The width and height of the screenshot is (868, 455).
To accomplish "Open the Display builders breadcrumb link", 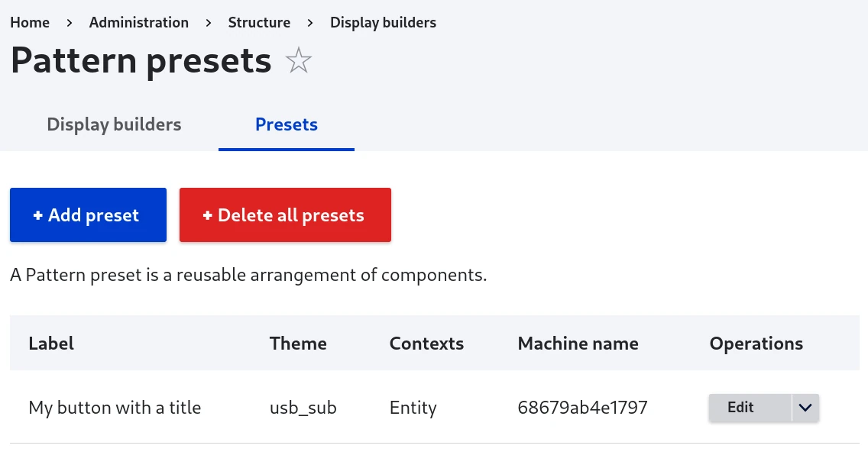I will pyautogui.click(x=383, y=23).
